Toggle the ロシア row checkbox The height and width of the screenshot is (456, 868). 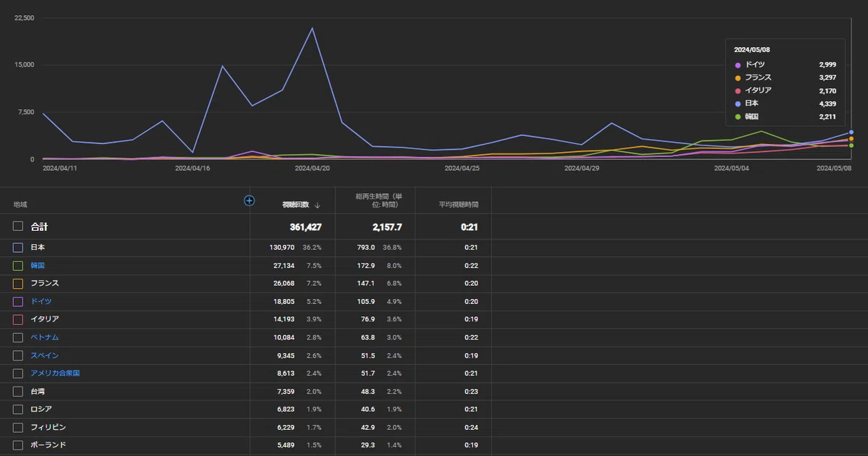click(x=18, y=410)
